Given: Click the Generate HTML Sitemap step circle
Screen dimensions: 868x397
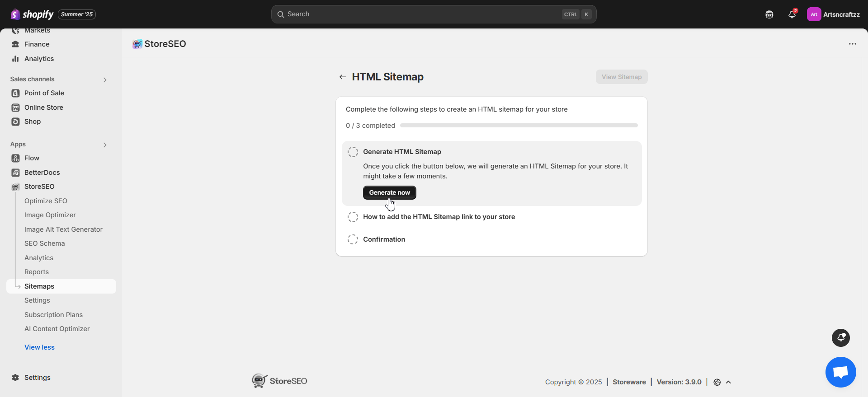Looking at the screenshot, I should click(x=353, y=152).
